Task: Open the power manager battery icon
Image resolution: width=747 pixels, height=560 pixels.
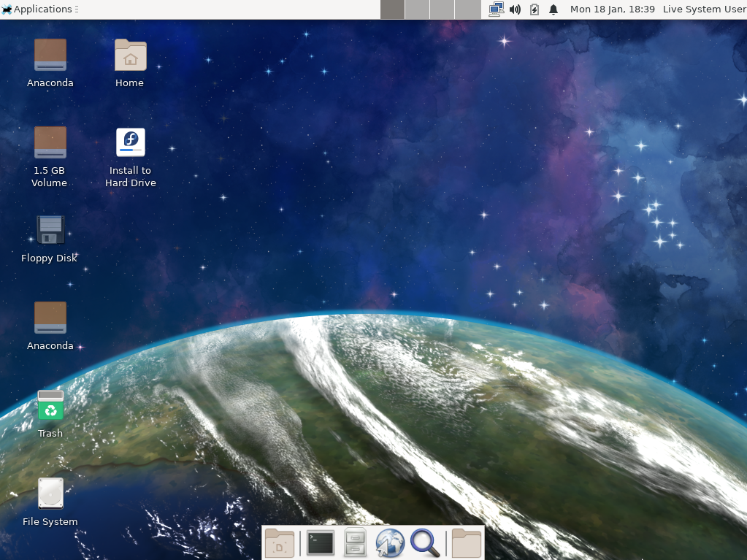Action: [535, 9]
